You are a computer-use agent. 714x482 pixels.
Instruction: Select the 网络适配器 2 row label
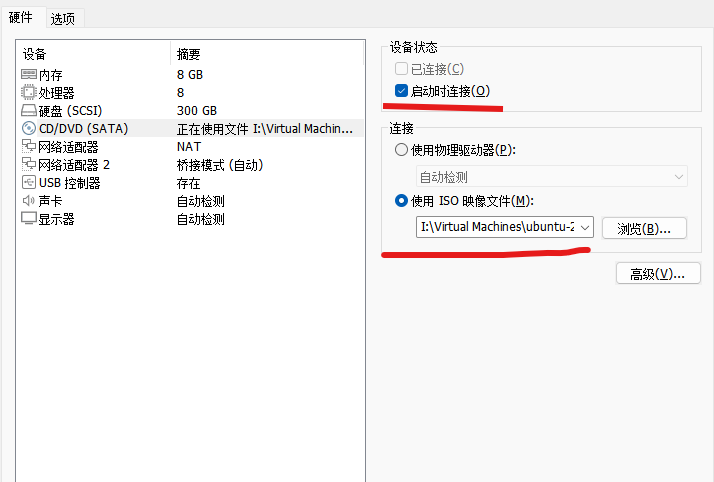[x=74, y=165]
